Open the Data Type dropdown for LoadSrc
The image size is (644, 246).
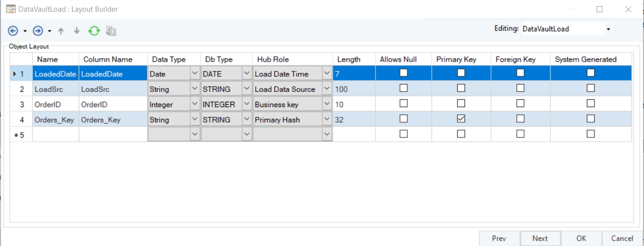click(x=195, y=89)
